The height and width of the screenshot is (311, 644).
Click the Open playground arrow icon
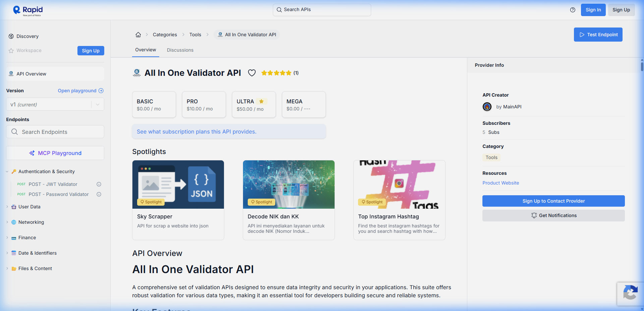(x=101, y=91)
